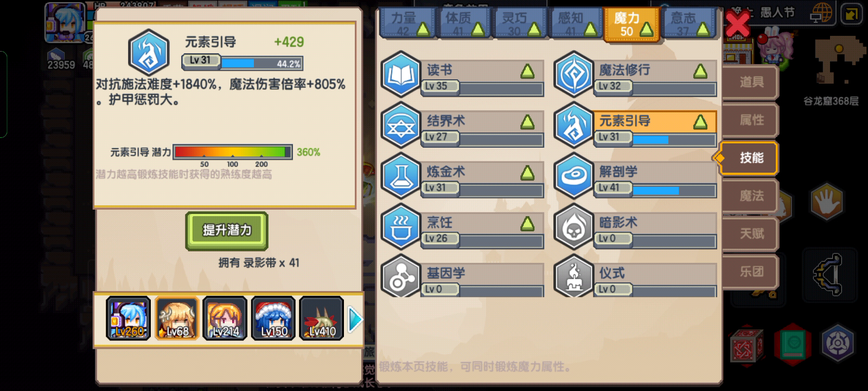Toggle training arrow for 读书 skill
Screen dimensions: 868x391
(527, 71)
